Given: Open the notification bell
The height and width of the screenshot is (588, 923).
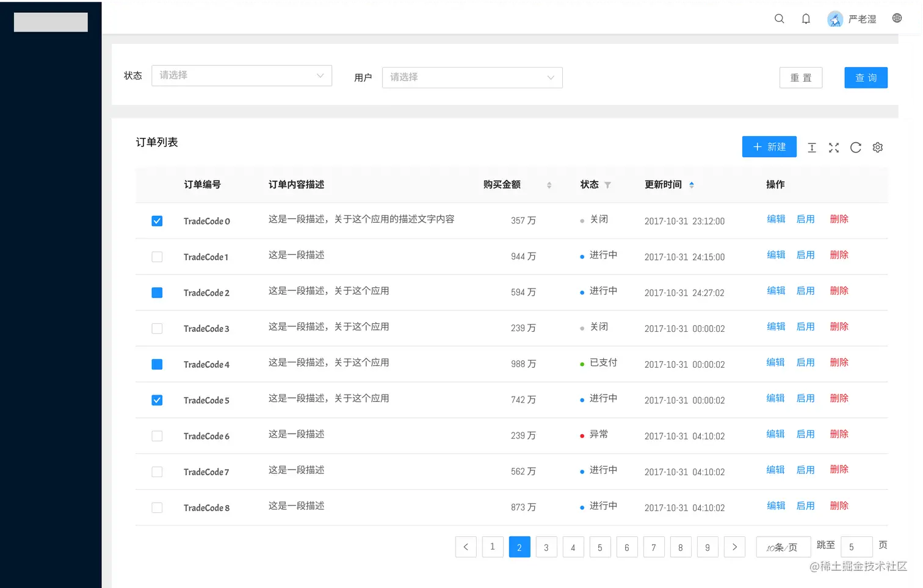Looking at the screenshot, I should 806,19.
